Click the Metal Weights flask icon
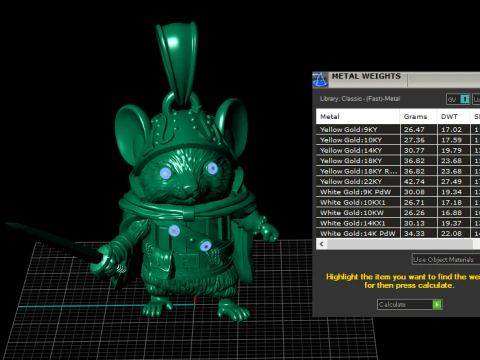The height and width of the screenshot is (360, 480). tap(319, 80)
